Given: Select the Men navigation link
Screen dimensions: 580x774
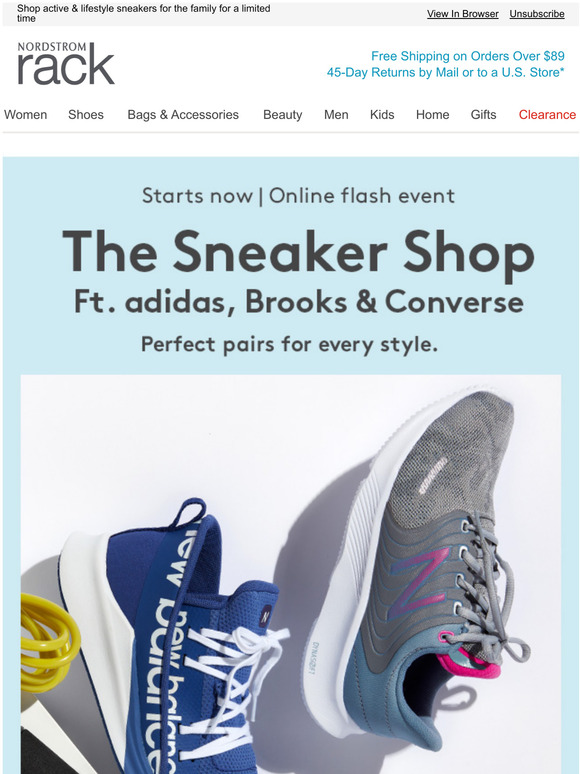Looking at the screenshot, I should point(336,115).
